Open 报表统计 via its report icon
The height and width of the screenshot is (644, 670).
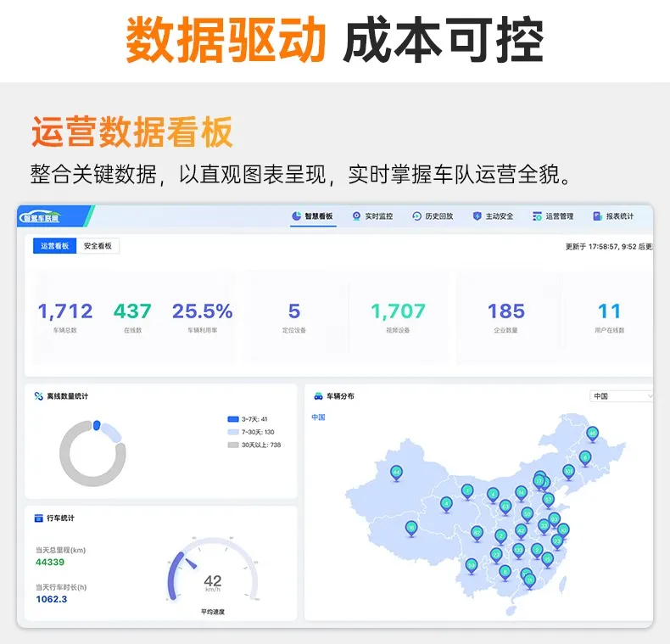[x=598, y=216]
